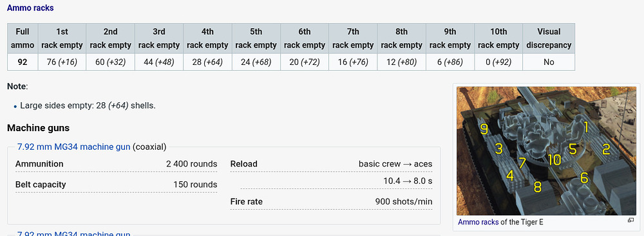
Task: Click the yellow number 10 rack marker in image
Action: (x=554, y=159)
